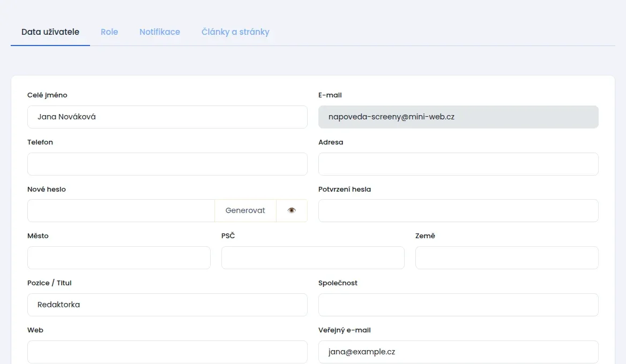Click into the Web field

point(167,352)
